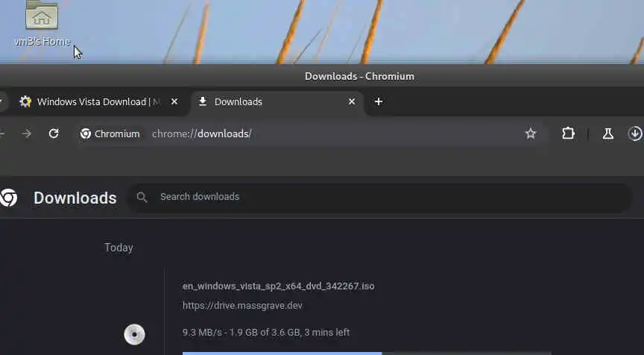
Task: Click the download progress bar
Action: 367,353
